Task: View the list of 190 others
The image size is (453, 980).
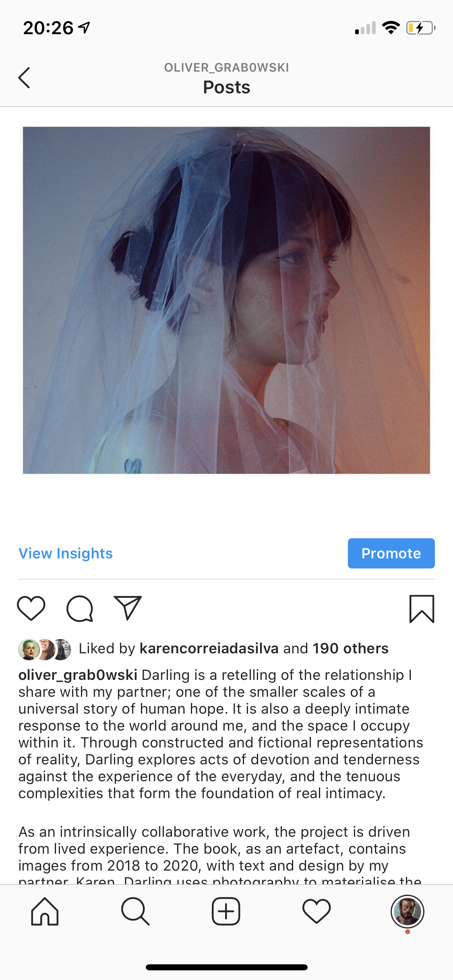Action: click(351, 649)
